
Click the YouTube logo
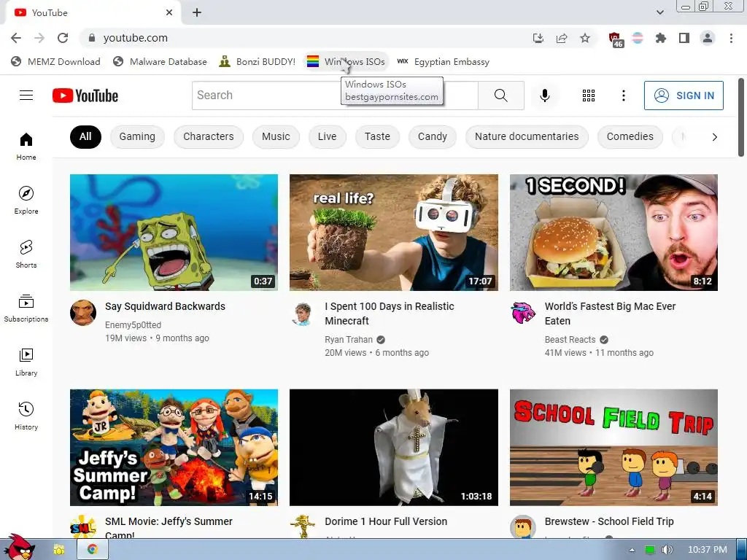85,96
